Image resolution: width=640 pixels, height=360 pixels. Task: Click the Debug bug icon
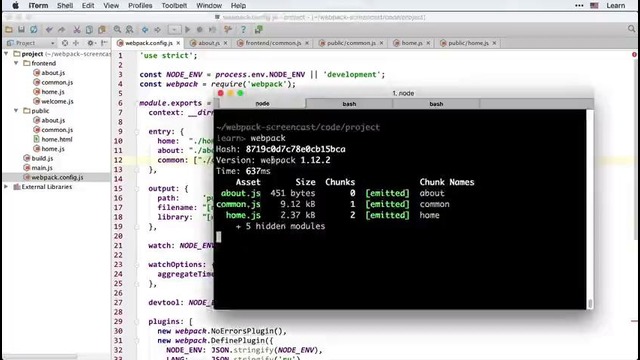coord(200,29)
